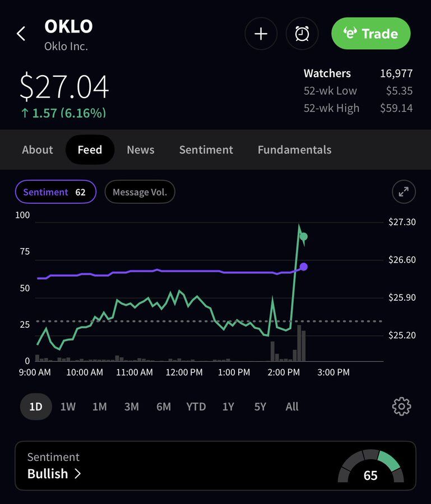Expand the chart to fullscreen
The height and width of the screenshot is (504, 431).
[x=404, y=192]
